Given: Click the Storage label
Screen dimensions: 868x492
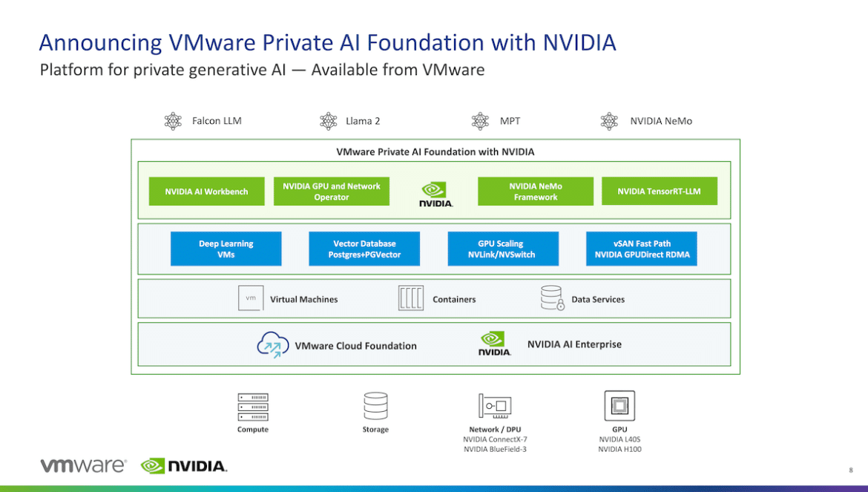Looking at the screenshot, I should [x=375, y=430].
